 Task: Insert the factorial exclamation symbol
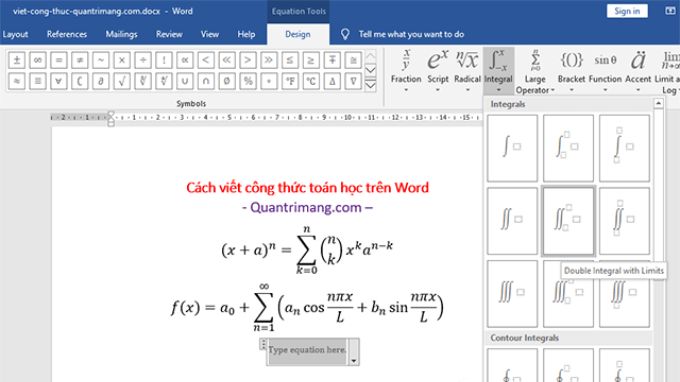tap(164, 60)
